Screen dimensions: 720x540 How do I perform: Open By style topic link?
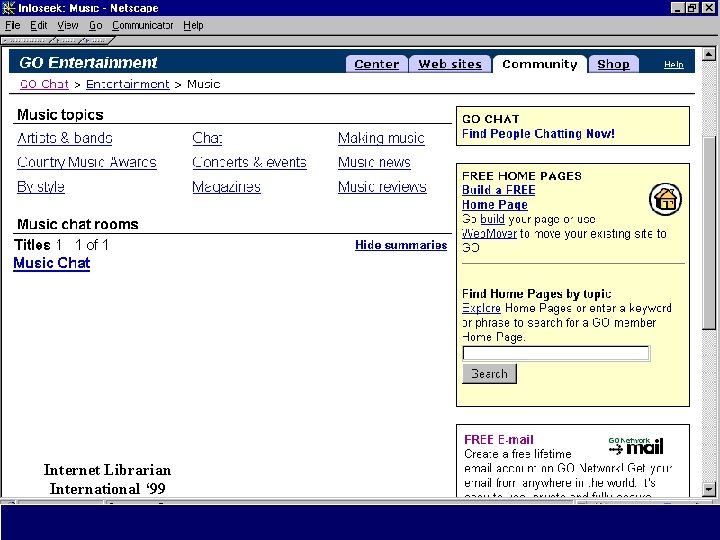(x=41, y=187)
